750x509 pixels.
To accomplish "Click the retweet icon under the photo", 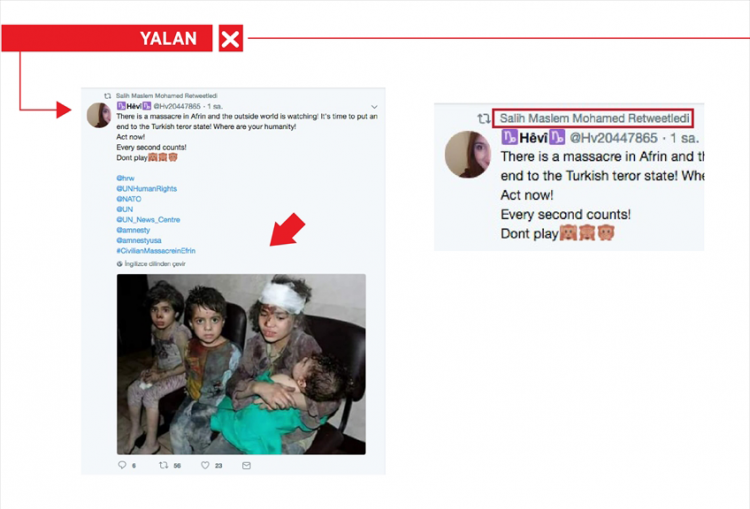I will pyautogui.click(x=164, y=465).
